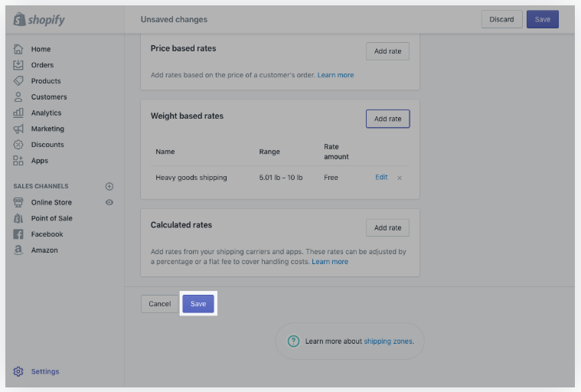Click the 5.01 lb – 10 lb range

pyautogui.click(x=281, y=178)
